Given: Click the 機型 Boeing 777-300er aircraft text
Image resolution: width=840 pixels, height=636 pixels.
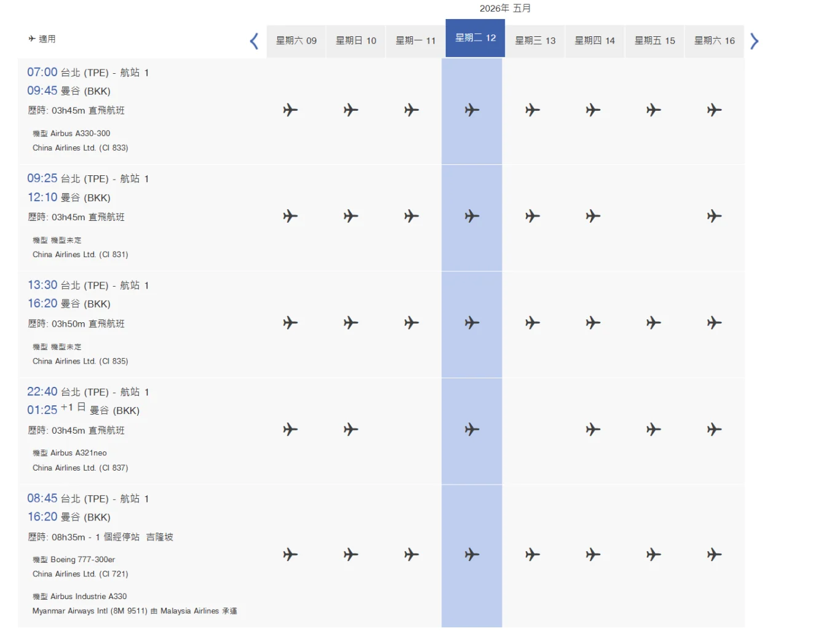Looking at the screenshot, I should click(x=74, y=559).
